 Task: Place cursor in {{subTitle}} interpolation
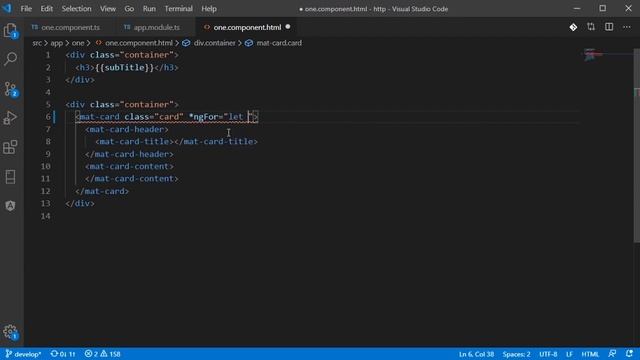pos(124,67)
